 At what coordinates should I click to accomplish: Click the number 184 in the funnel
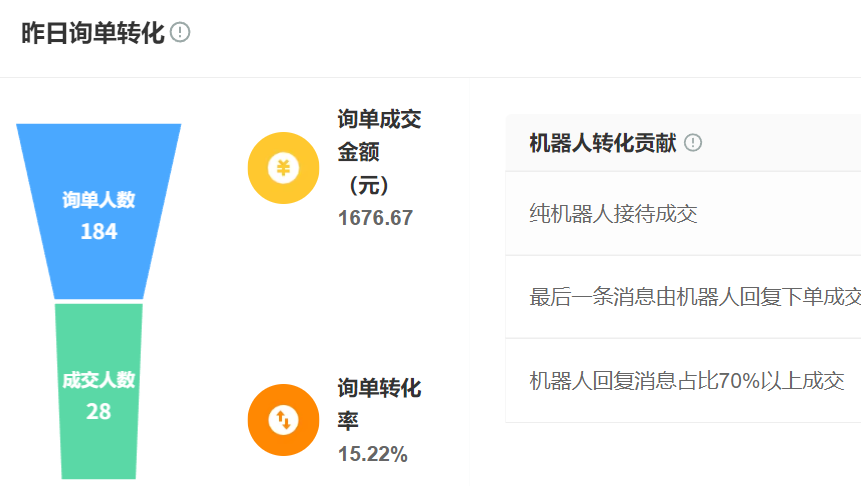tap(98, 232)
